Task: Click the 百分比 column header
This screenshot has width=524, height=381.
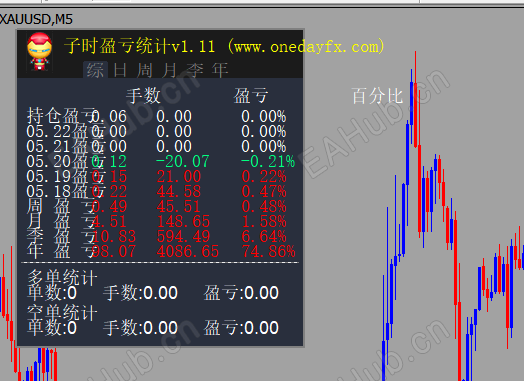Action: pos(377,96)
